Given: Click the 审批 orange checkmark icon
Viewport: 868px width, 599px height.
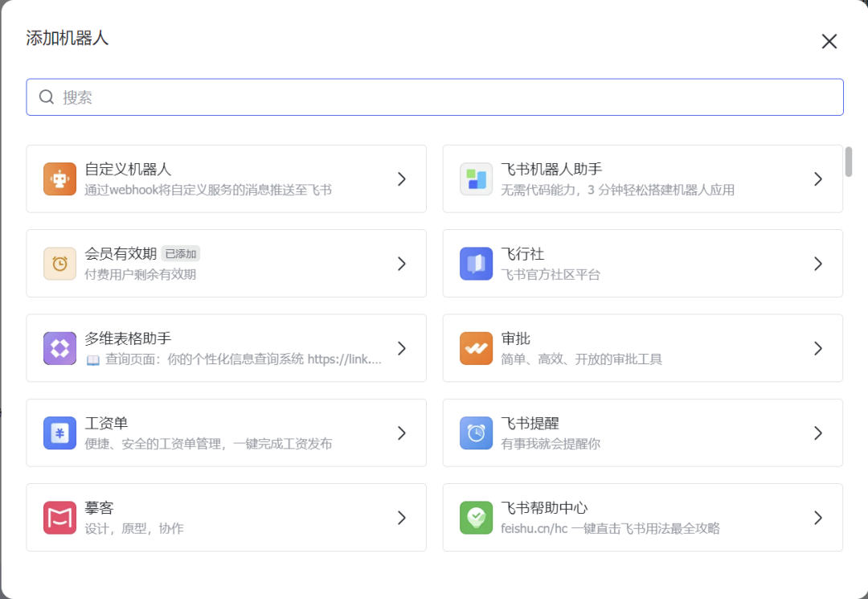Looking at the screenshot, I should coord(476,348).
